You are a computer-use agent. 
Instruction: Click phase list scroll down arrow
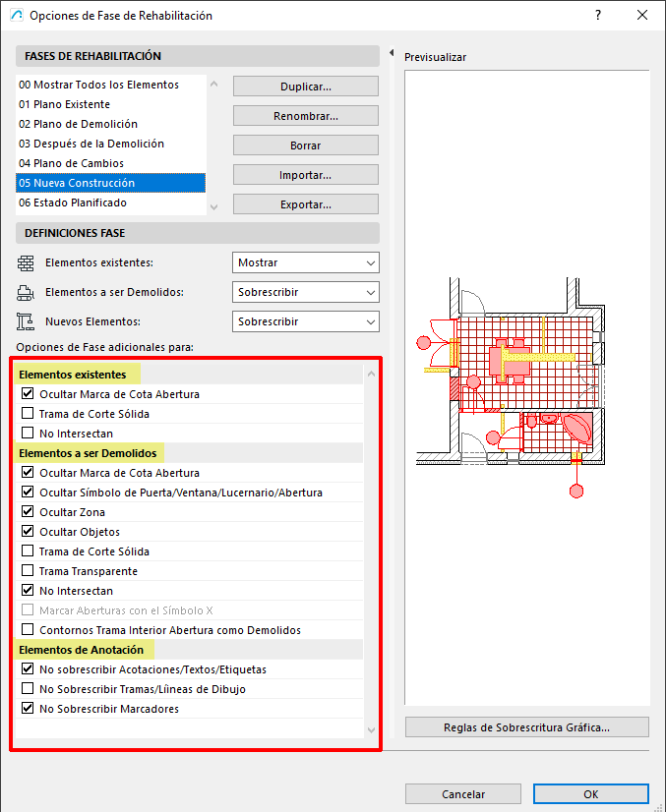214,207
